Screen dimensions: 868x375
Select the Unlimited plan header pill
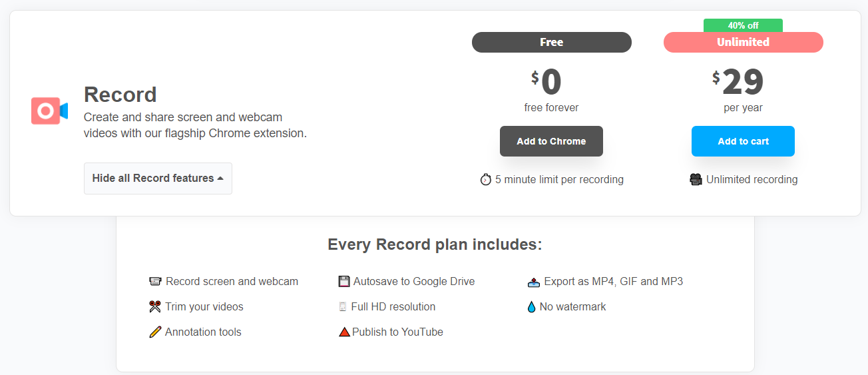744,42
